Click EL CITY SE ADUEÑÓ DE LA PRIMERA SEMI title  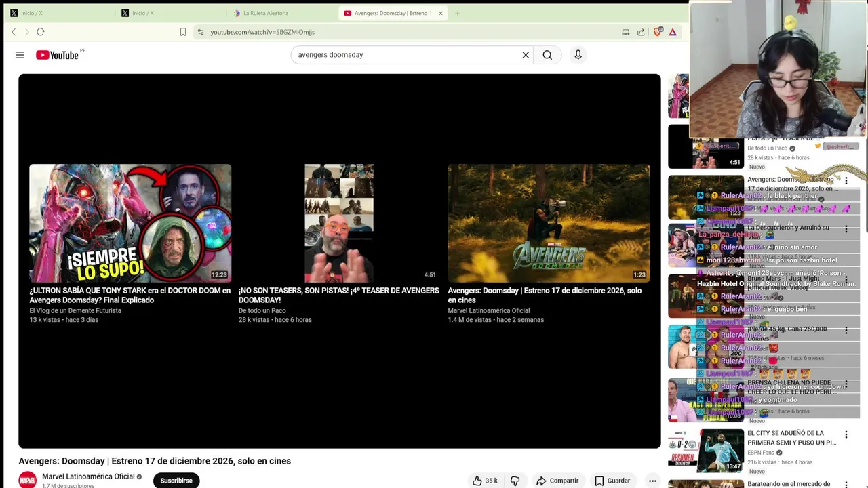tap(791, 438)
